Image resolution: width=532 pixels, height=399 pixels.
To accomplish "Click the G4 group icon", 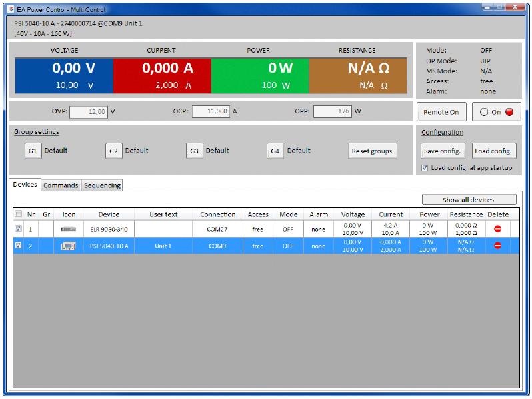I will coord(275,151).
